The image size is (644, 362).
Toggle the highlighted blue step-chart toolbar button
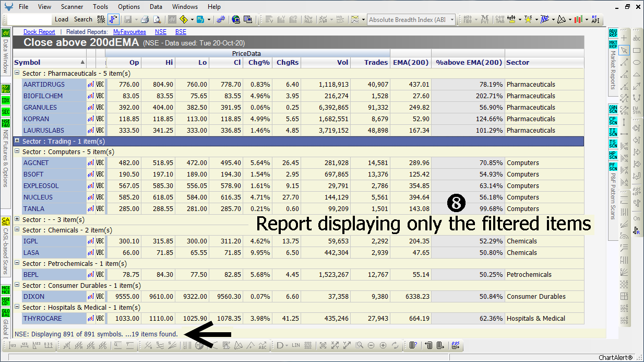click(113, 19)
